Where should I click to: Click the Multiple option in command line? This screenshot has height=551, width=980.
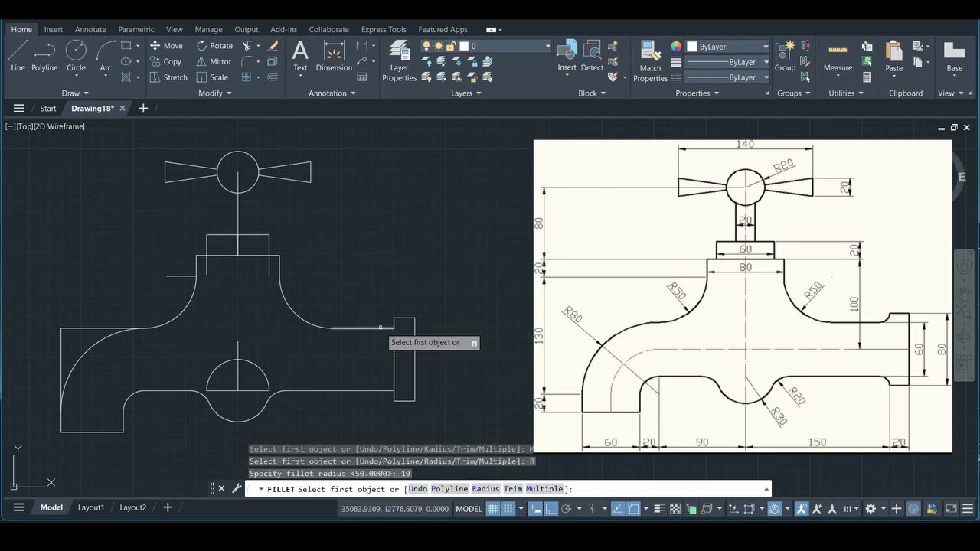click(544, 489)
